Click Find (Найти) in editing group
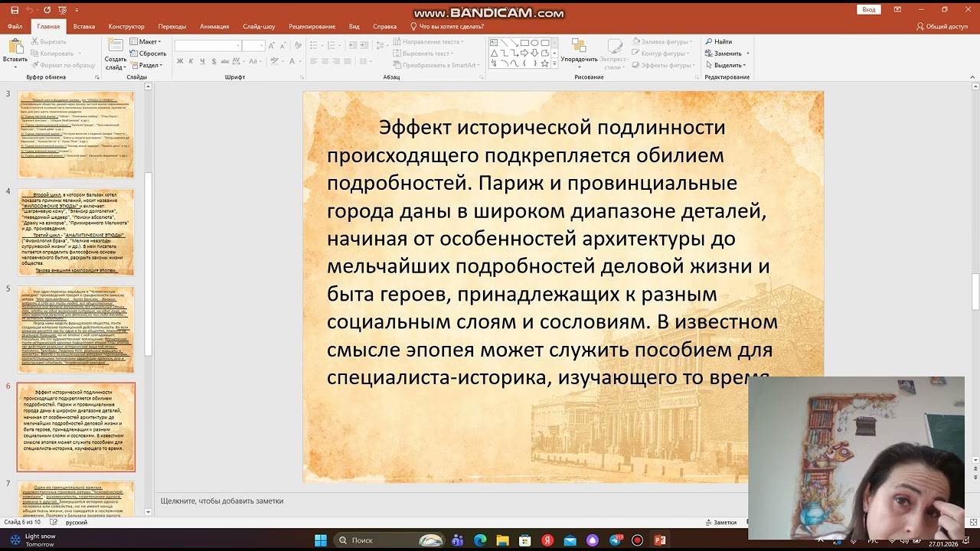 [718, 42]
